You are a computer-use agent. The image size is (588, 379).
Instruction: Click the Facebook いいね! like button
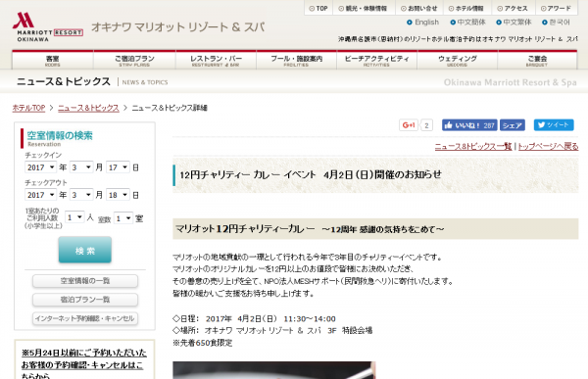point(469,125)
